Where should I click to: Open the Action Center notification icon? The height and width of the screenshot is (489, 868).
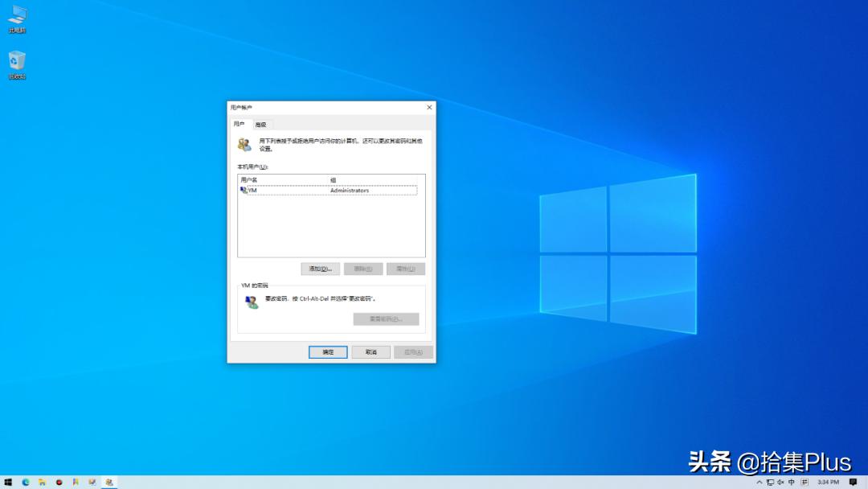tap(853, 483)
